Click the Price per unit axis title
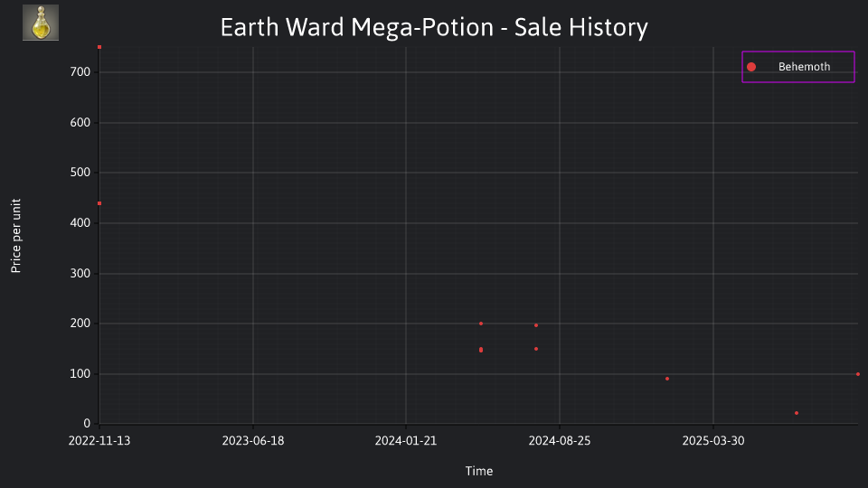868x488 pixels. 16,236
